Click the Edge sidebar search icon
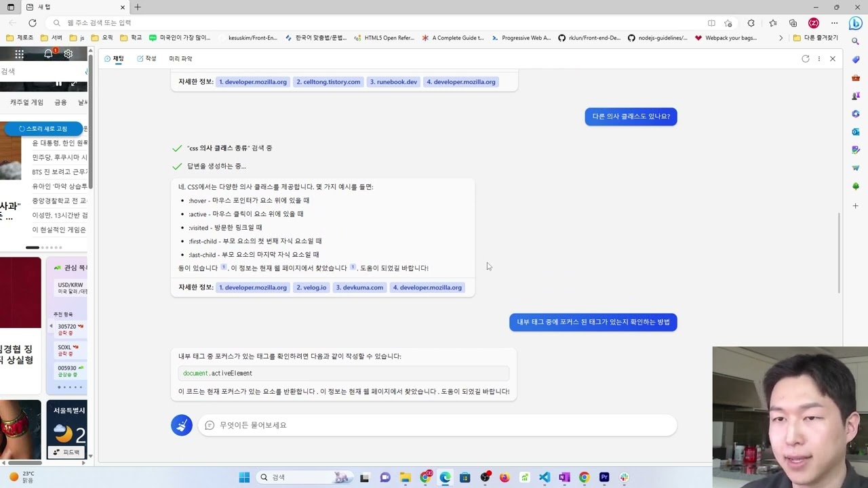 (x=856, y=41)
